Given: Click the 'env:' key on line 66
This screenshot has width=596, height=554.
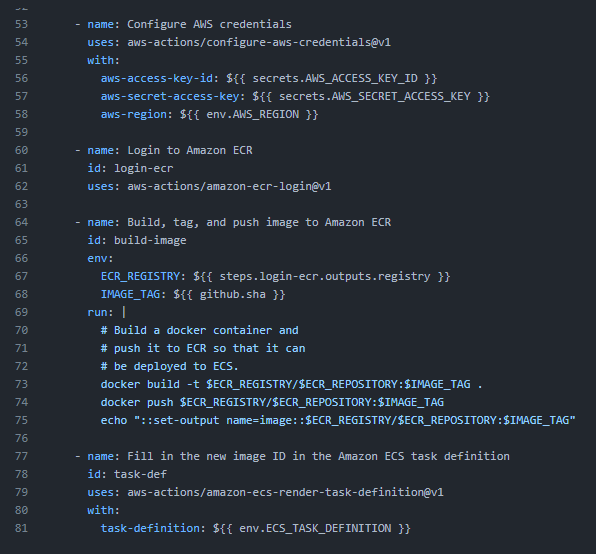Looking at the screenshot, I should click(x=100, y=258).
